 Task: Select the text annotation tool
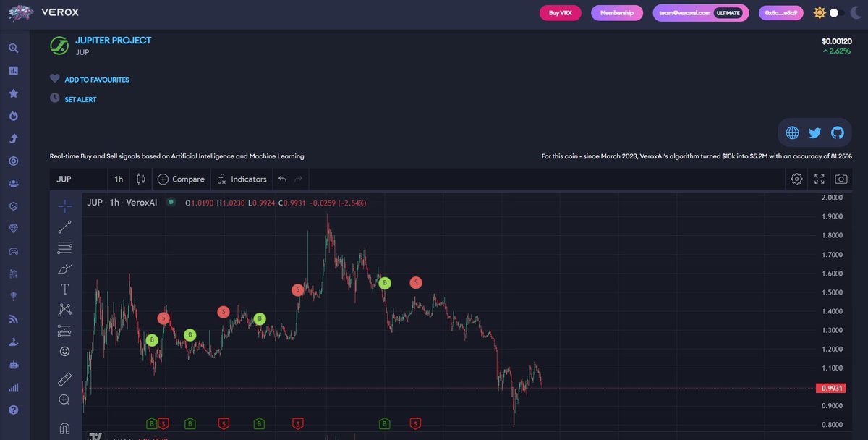[x=65, y=289]
